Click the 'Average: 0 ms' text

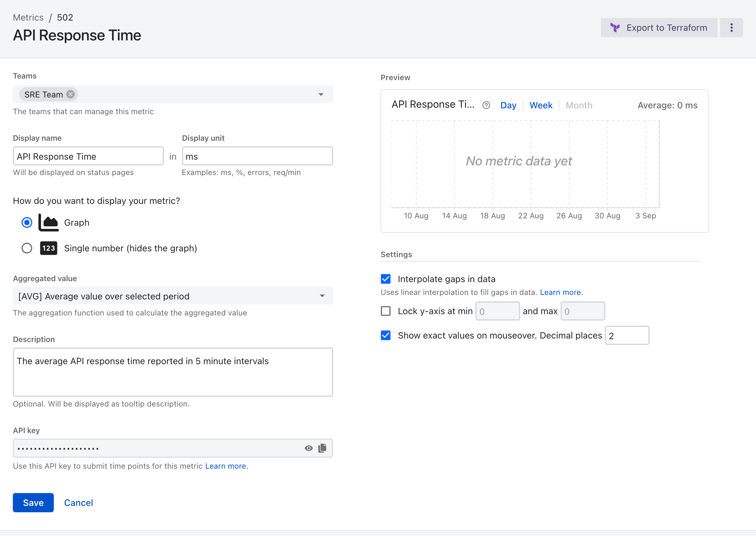pyautogui.click(x=667, y=105)
